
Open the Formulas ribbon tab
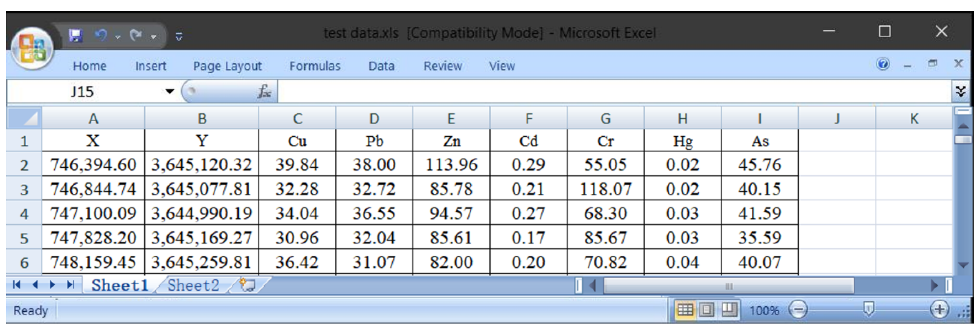(x=315, y=66)
